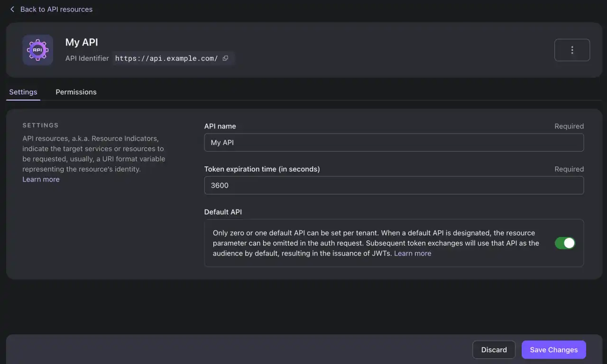The image size is (607, 364).
Task: Click Back to API resources
Action: pos(56,9)
